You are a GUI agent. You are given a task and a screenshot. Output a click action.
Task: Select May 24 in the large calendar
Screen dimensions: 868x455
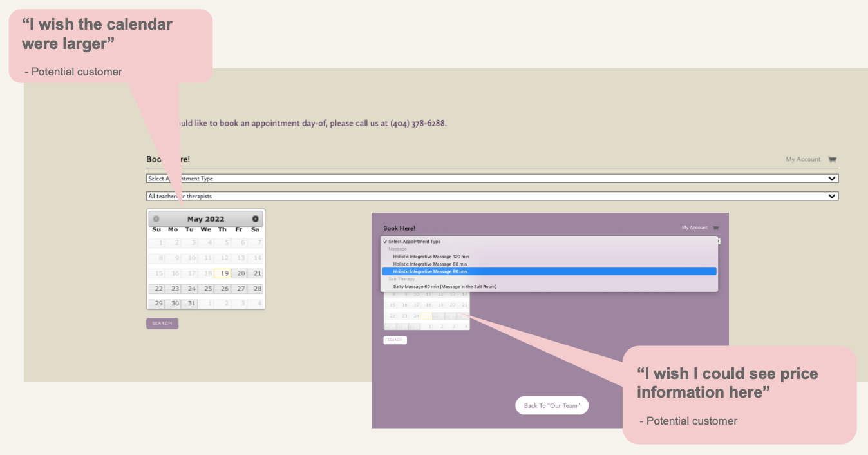pos(190,289)
